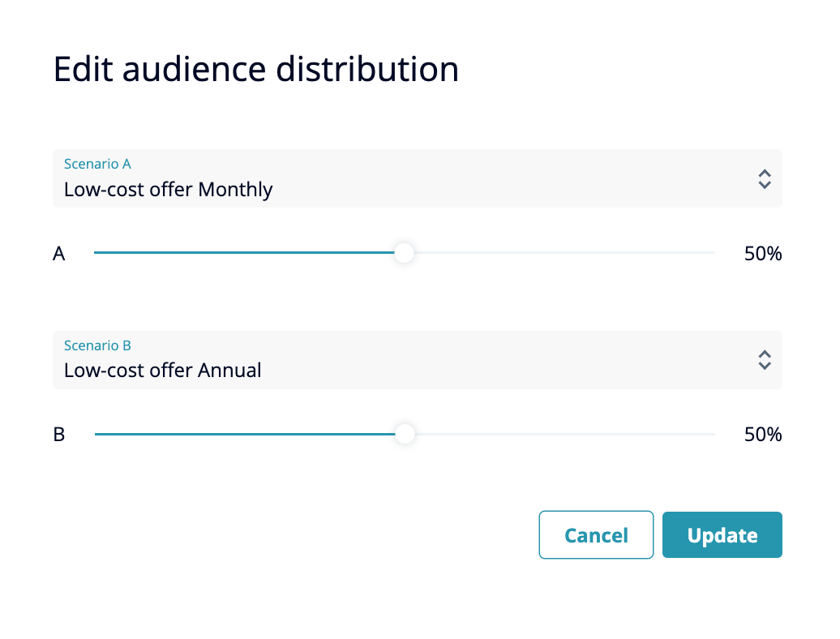
Task: Select the 'Low-cost offer Monthly' value text
Action: tap(168, 190)
